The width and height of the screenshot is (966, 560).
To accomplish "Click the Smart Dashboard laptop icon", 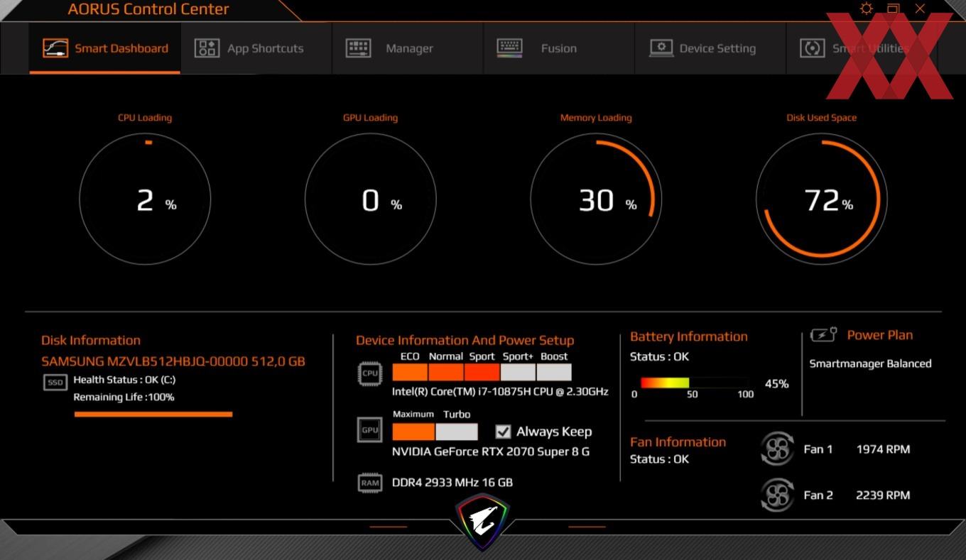I will click(x=55, y=48).
